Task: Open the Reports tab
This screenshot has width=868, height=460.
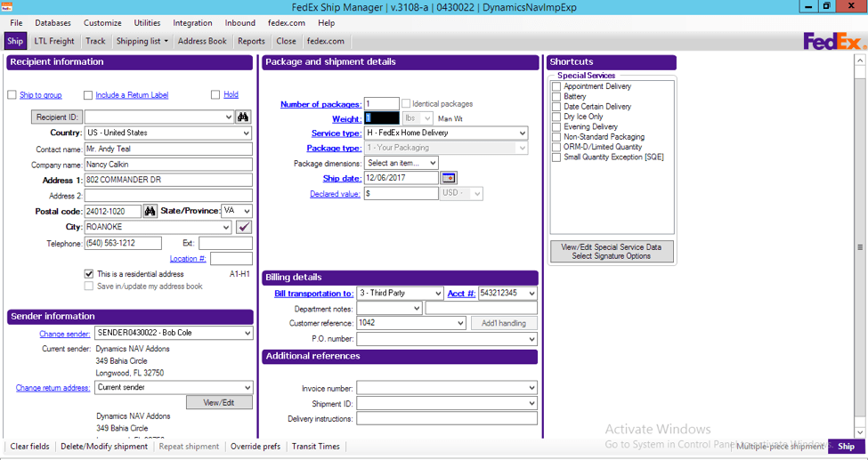Action: [x=251, y=41]
